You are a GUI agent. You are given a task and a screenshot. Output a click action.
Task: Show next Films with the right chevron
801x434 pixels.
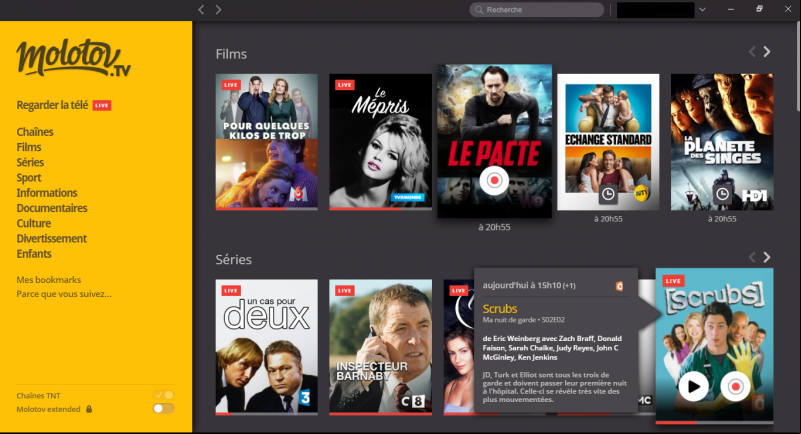click(x=767, y=52)
